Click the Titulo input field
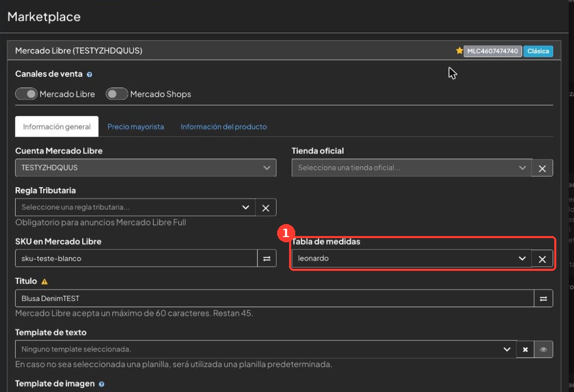Image resolution: width=574 pixels, height=392 pixels. point(275,298)
